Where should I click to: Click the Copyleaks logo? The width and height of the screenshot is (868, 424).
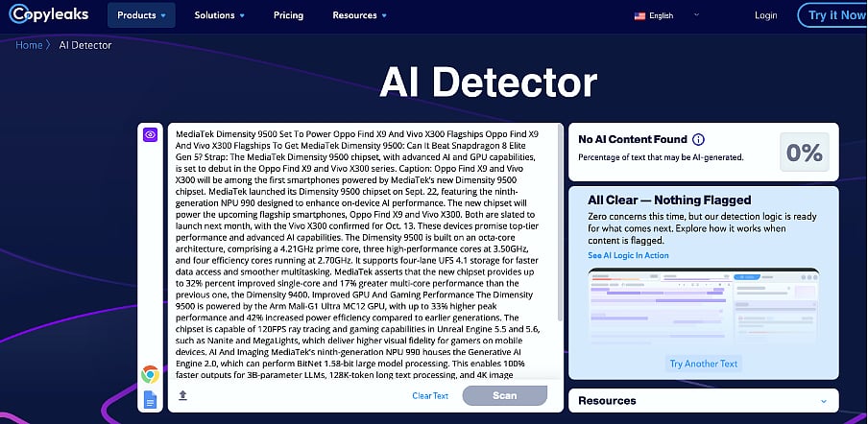(x=49, y=15)
